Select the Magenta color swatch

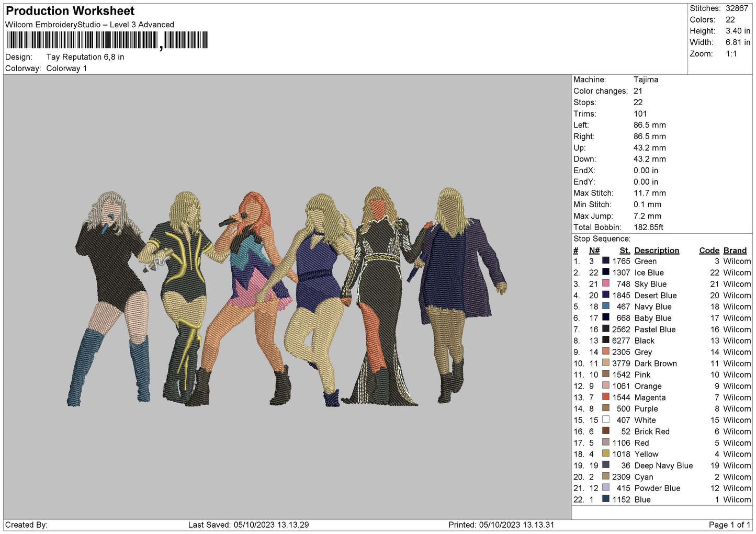click(x=605, y=396)
